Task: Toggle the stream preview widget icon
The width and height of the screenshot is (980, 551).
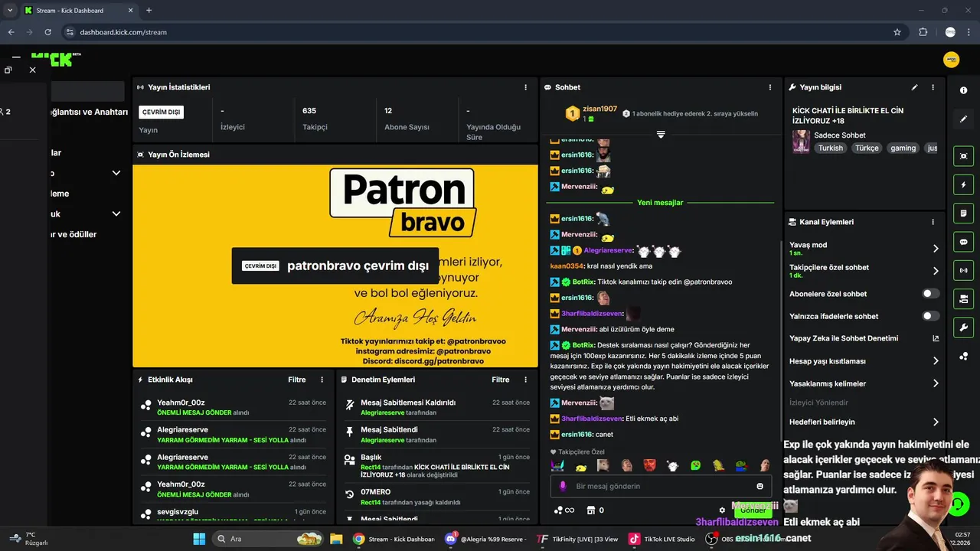Action: 963,156
